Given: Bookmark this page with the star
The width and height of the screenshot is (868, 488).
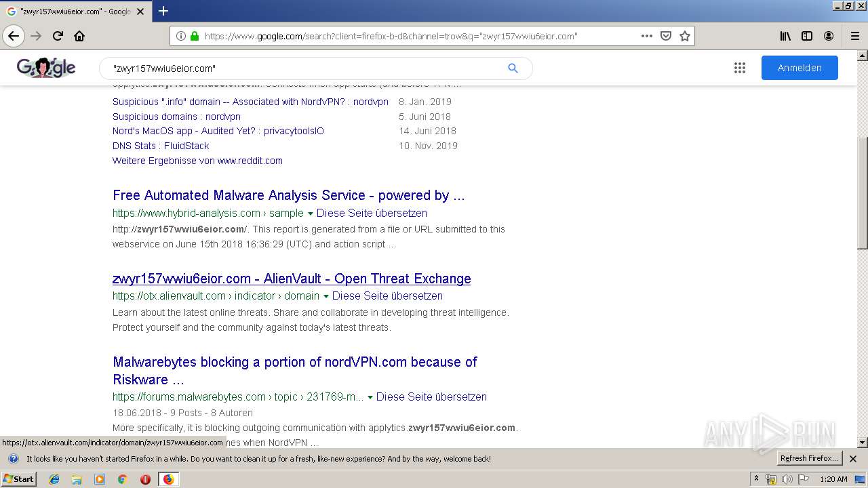Looking at the screenshot, I should pos(685,36).
